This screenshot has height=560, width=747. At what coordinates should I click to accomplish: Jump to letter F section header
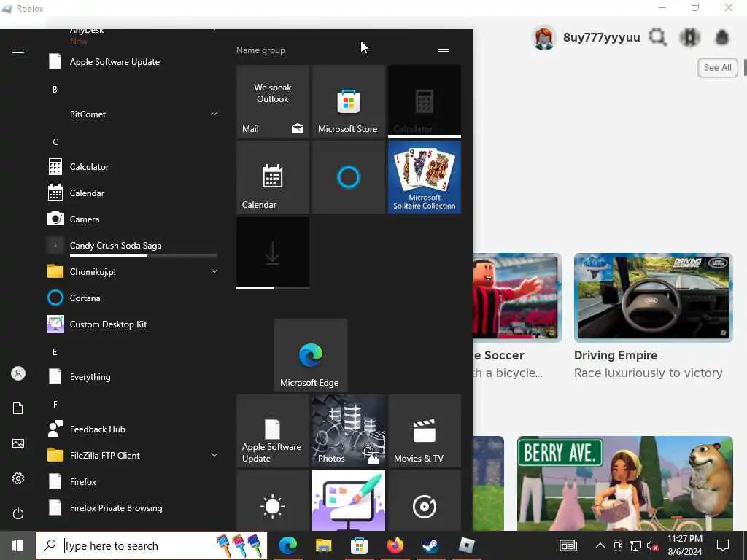tap(55, 404)
